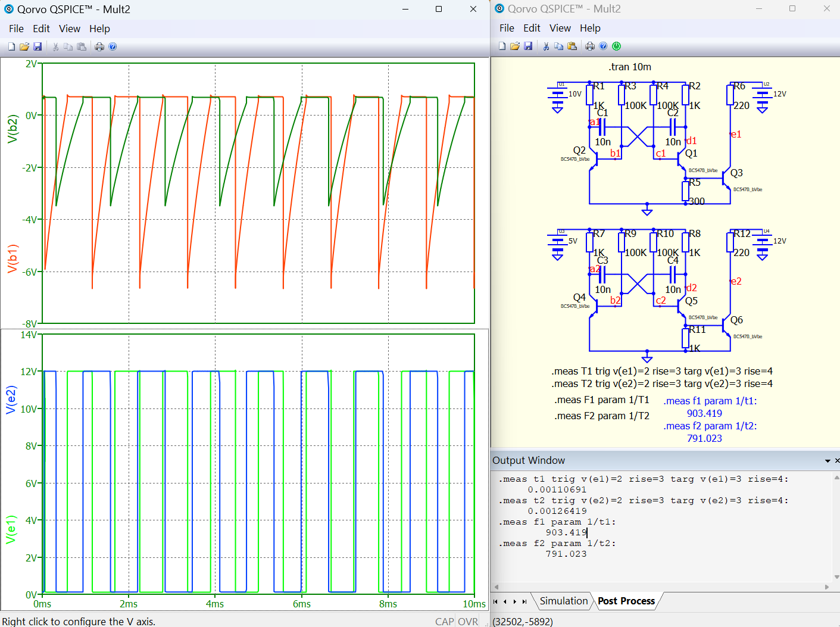Click OVR indicator in waveform status bar
The height and width of the screenshot is (627, 840).
(468, 621)
